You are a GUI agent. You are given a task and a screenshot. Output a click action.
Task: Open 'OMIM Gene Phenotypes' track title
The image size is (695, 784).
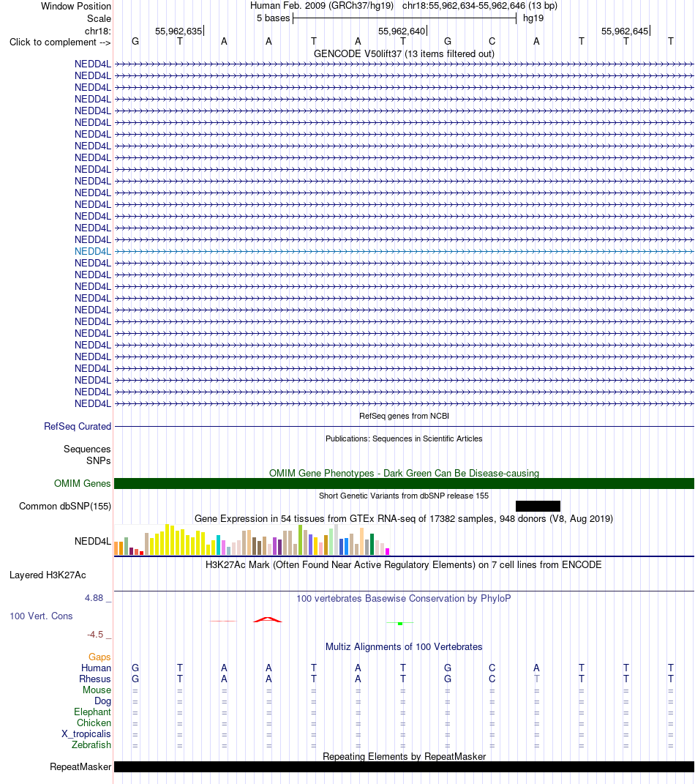[404, 473]
